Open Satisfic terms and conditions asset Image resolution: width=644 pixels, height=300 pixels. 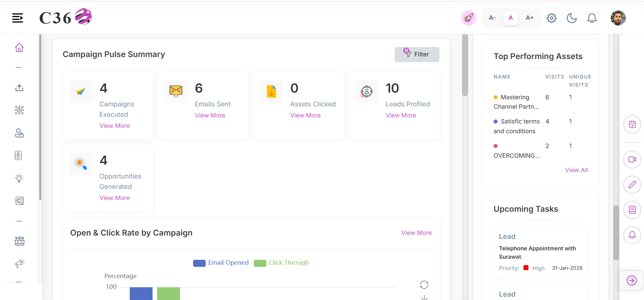[x=516, y=126]
